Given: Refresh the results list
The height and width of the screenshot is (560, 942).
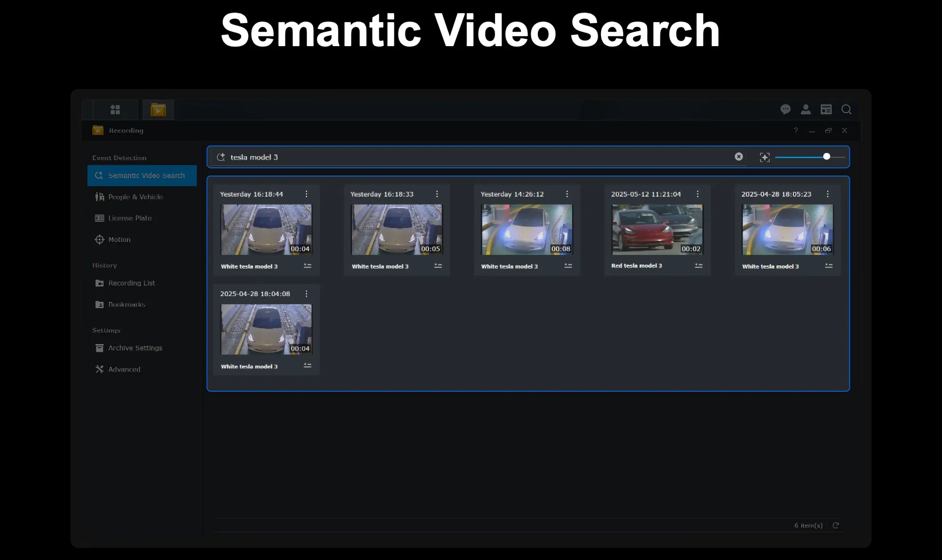Looking at the screenshot, I should (836, 525).
